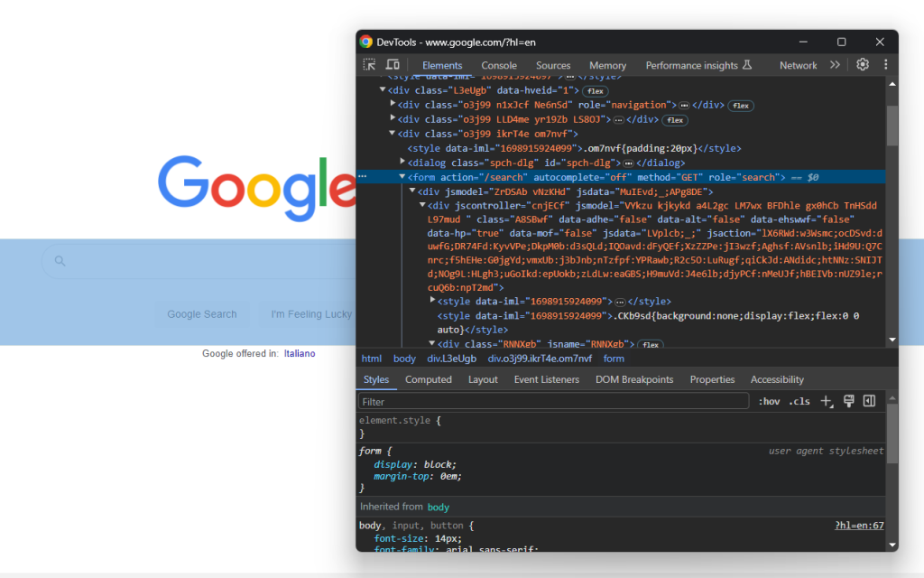924x578 pixels.
Task: Open the customize DevTools three-dot menu
Action: click(885, 64)
